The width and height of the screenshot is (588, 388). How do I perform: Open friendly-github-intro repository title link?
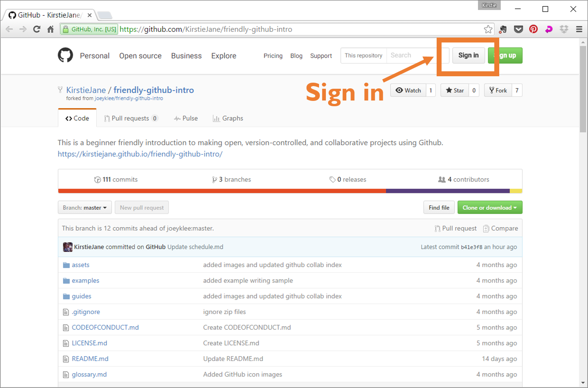pos(154,90)
